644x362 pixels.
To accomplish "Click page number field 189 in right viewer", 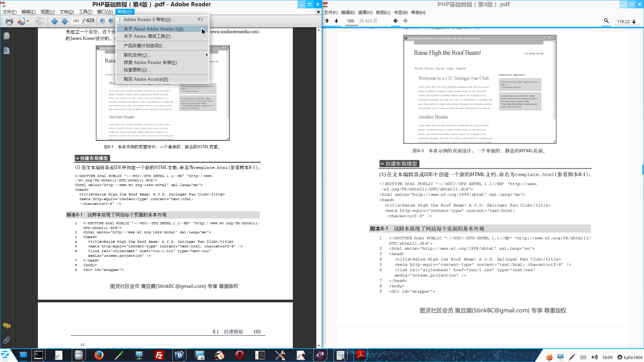I will coord(350,21).
